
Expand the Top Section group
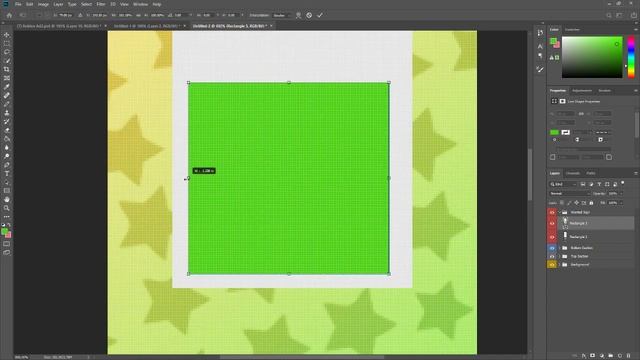(x=560, y=256)
